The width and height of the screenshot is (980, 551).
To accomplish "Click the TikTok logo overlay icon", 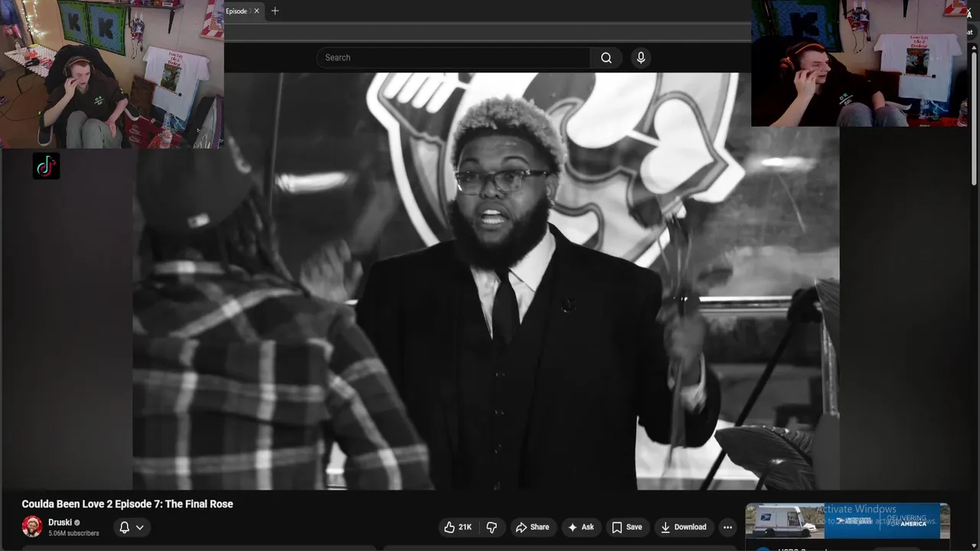I will click(46, 165).
